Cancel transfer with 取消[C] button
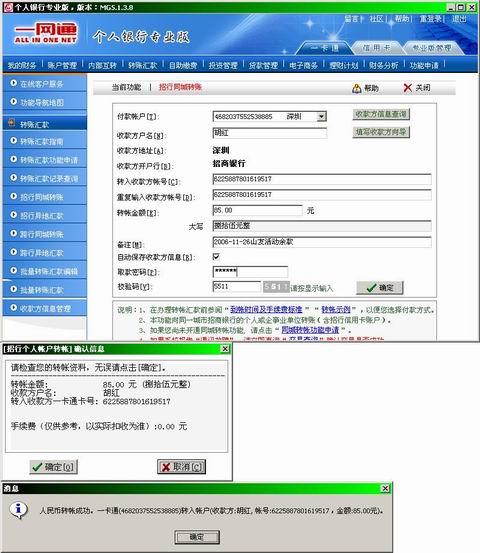 [x=181, y=467]
